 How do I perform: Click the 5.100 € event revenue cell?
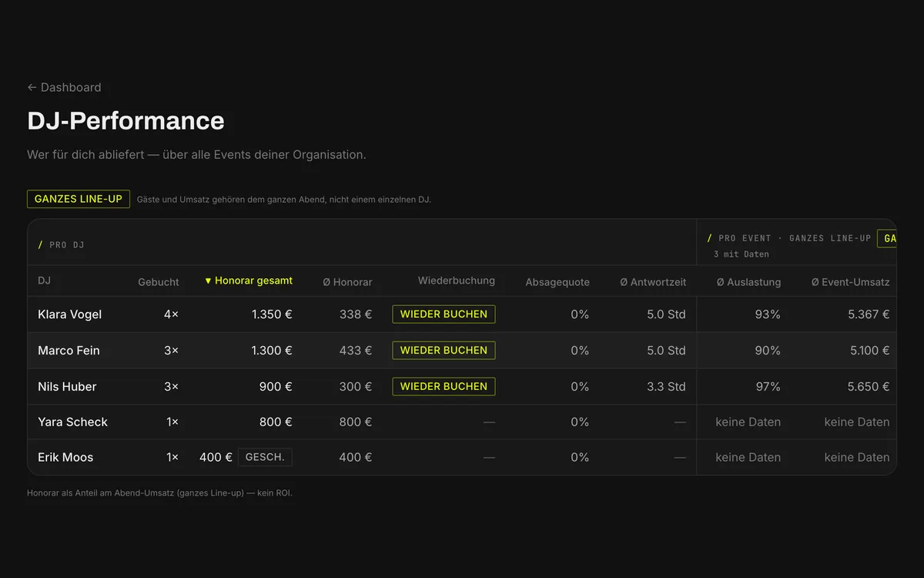(x=869, y=351)
